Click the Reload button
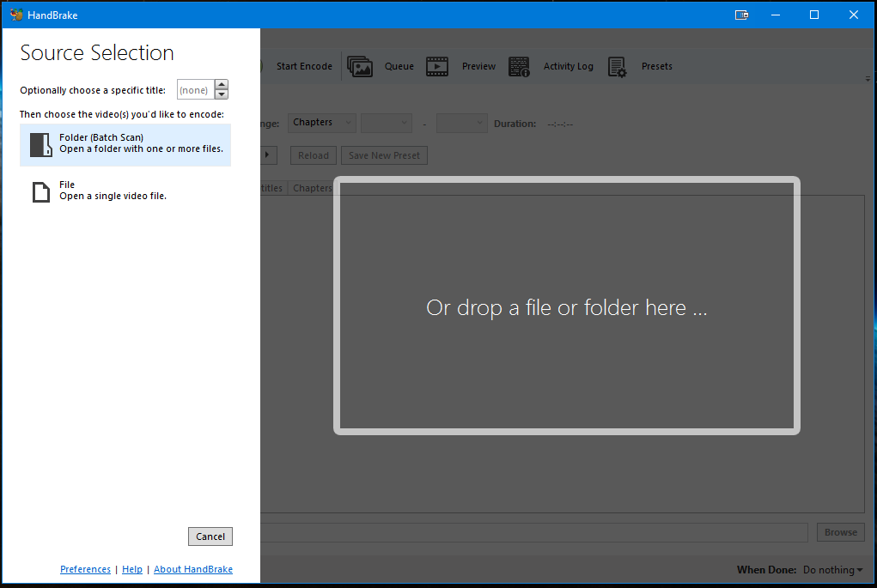877x588 pixels. 314,155
